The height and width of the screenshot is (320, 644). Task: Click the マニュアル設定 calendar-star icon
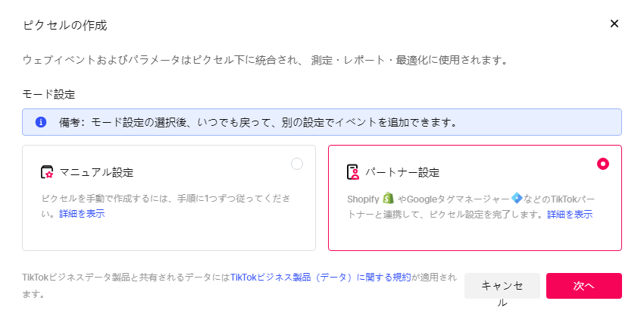tap(47, 172)
